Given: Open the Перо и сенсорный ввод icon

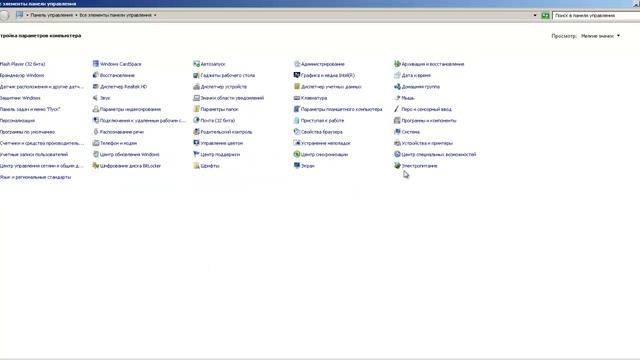Looking at the screenshot, I should (397, 109).
